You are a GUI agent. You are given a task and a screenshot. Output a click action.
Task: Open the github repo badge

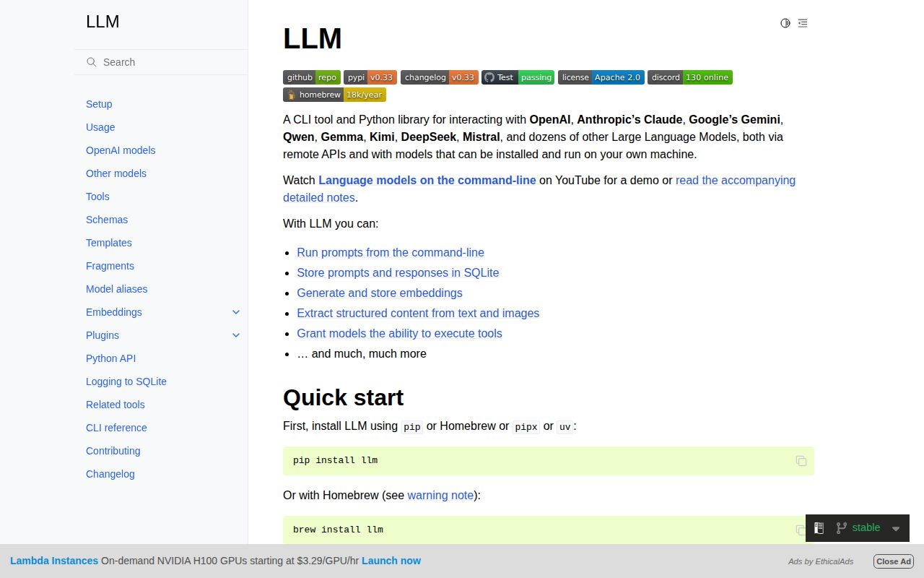tap(312, 77)
